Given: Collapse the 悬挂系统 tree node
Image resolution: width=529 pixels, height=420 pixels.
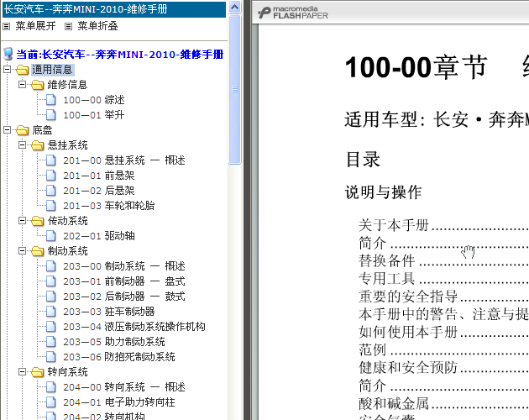Looking at the screenshot, I should (x=23, y=144).
